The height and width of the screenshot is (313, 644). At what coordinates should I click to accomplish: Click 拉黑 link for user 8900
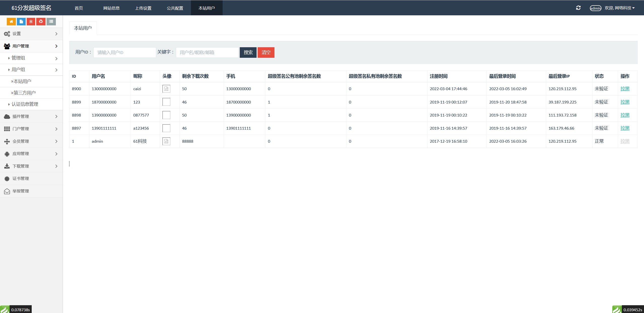(625, 89)
